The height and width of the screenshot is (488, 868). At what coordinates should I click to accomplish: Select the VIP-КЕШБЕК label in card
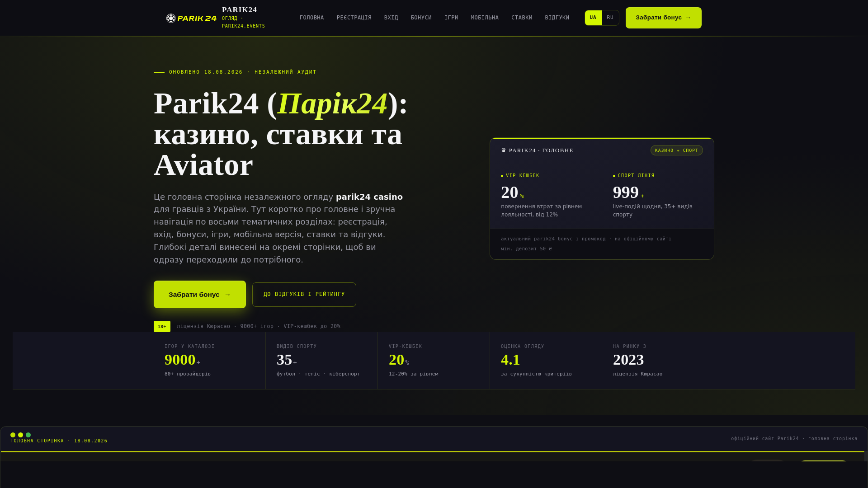522,175
